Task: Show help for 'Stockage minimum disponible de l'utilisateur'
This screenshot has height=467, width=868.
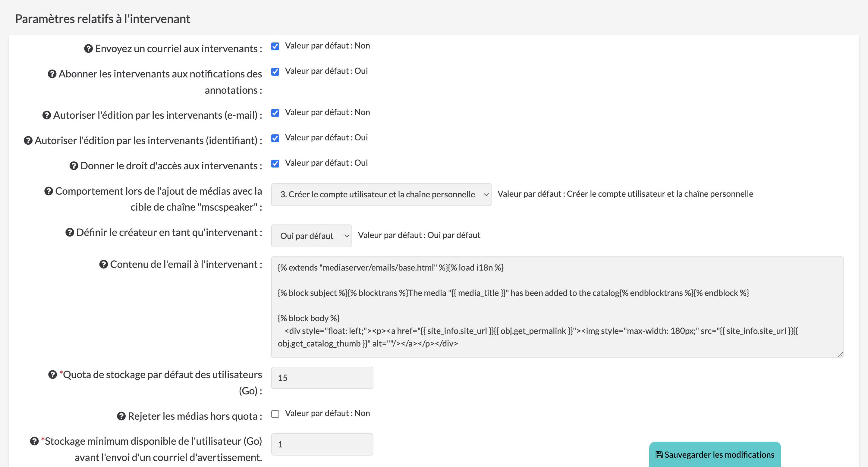Action: [34, 441]
